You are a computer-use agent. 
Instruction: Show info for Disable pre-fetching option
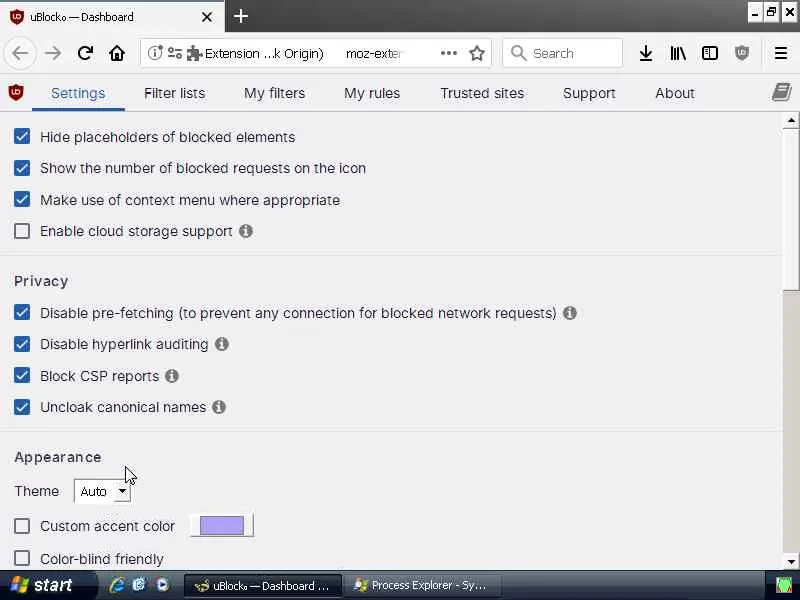(x=570, y=313)
